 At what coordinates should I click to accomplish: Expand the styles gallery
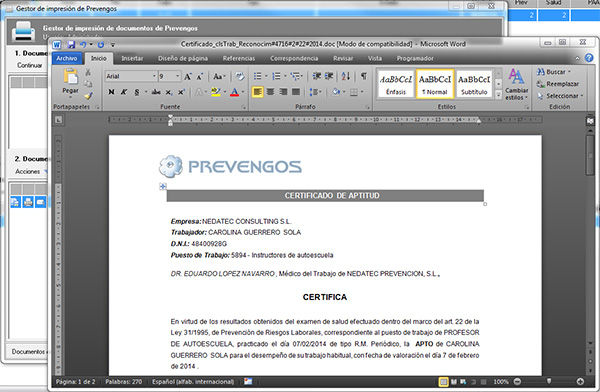pyautogui.click(x=498, y=95)
